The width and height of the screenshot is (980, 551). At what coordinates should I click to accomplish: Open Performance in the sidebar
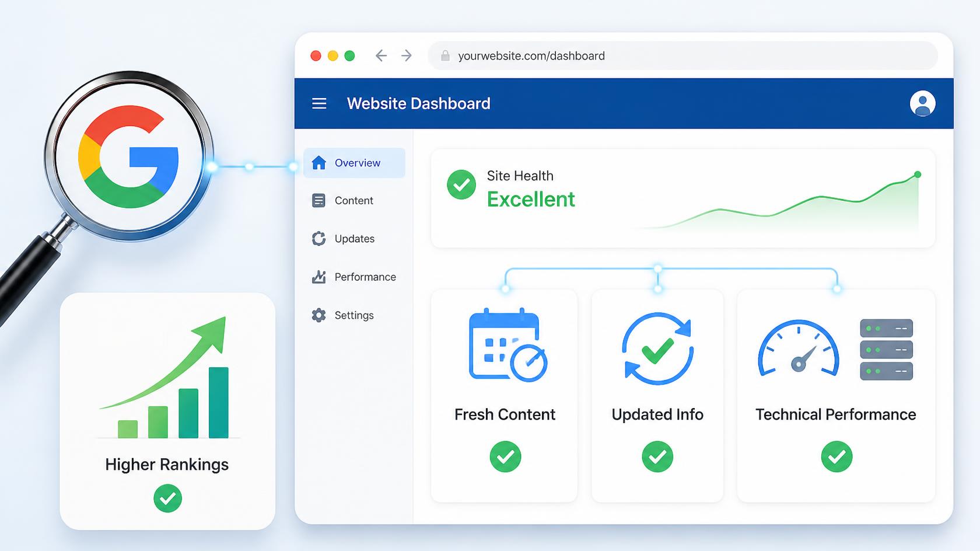[354, 277]
